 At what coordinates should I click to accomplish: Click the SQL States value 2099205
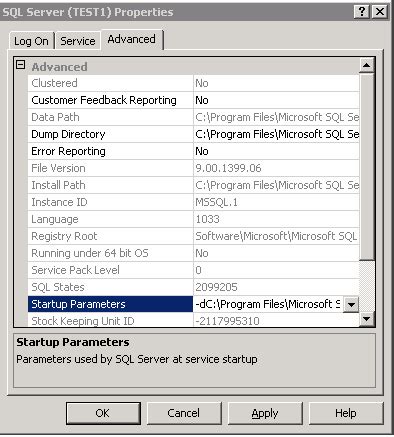[276, 287]
